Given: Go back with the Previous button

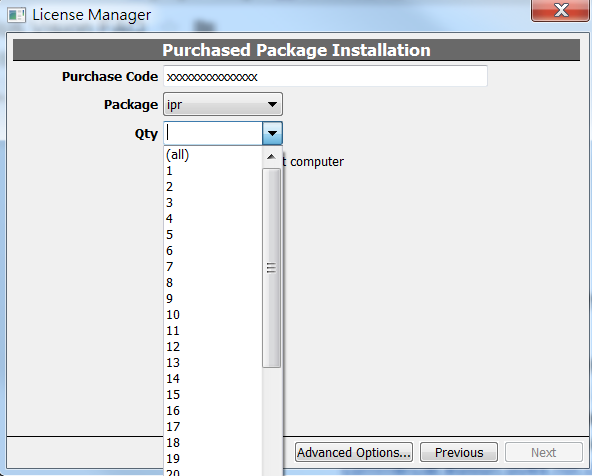Looking at the screenshot, I should tap(459, 452).
